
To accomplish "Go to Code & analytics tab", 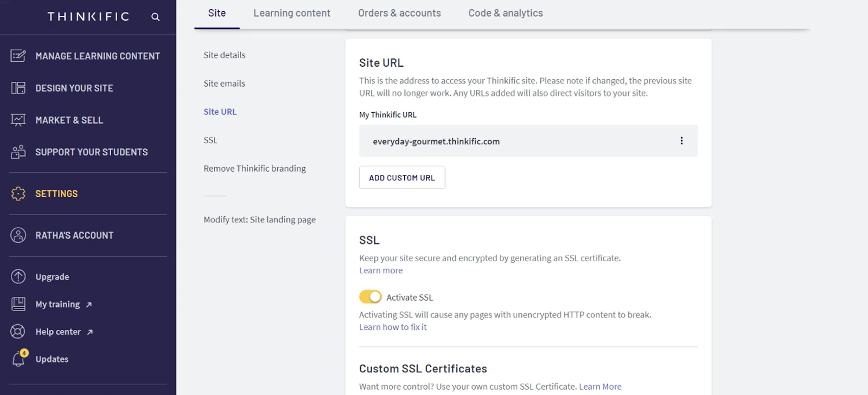I will tap(505, 13).
